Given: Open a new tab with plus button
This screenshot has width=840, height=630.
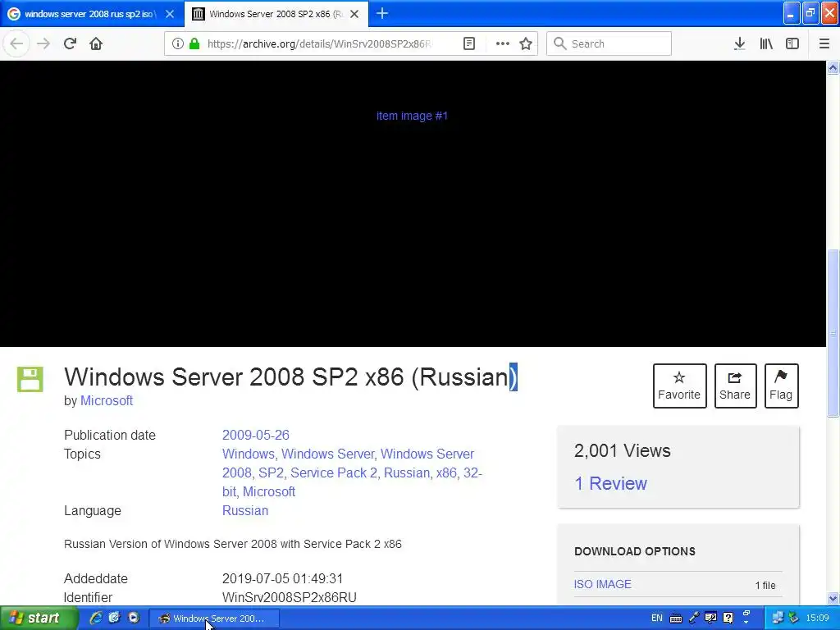Looking at the screenshot, I should [x=382, y=13].
